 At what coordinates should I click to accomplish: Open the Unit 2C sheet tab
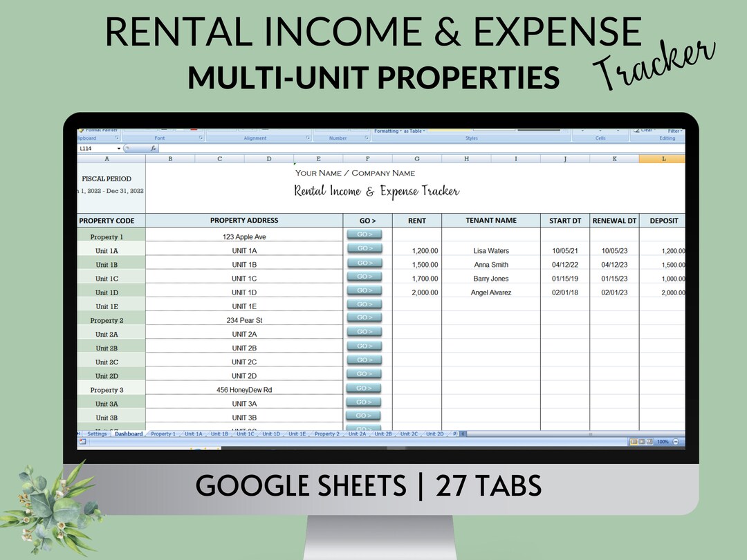[x=408, y=433]
